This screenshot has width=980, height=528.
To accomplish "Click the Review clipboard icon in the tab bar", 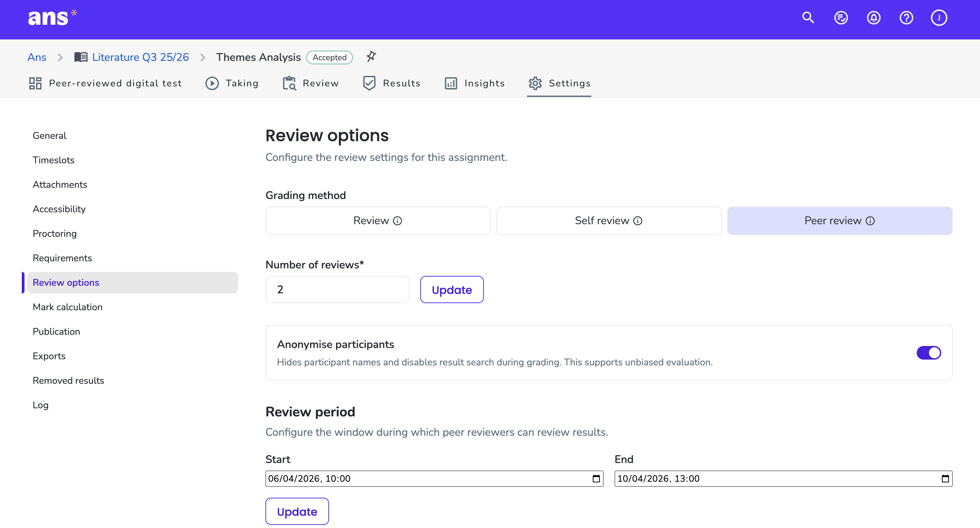I will pos(289,83).
